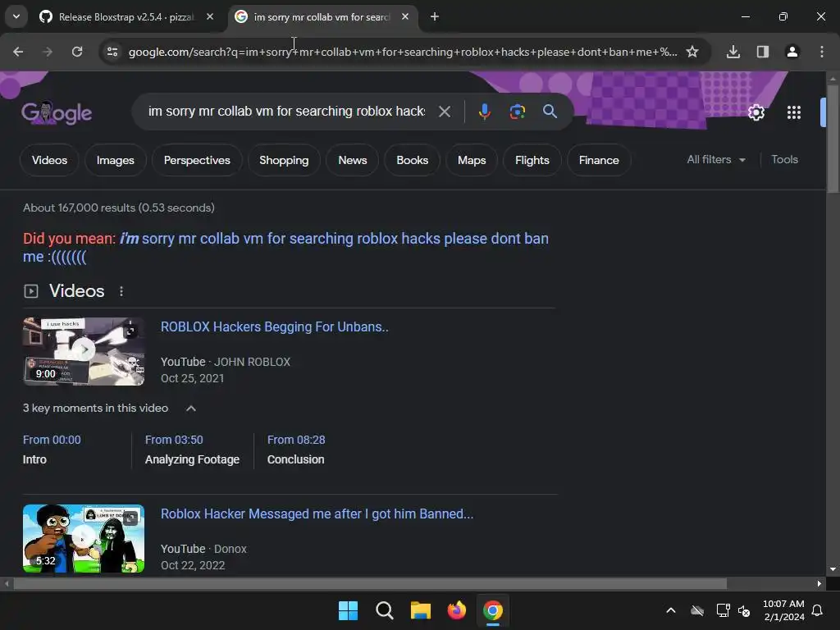Toggle the side panel icon

(x=763, y=52)
